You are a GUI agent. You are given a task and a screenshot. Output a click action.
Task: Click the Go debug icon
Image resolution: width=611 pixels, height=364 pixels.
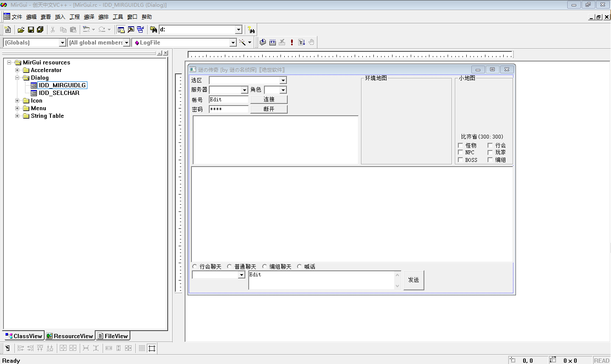302,42
